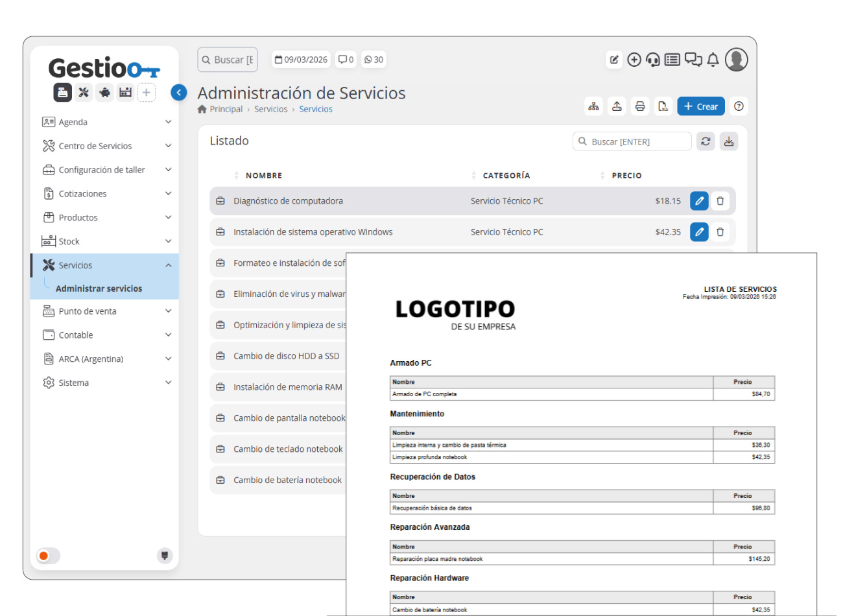Focus the top global Buscar field
Image resolution: width=843 pixels, height=616 pixels.
tap(228, 60)
